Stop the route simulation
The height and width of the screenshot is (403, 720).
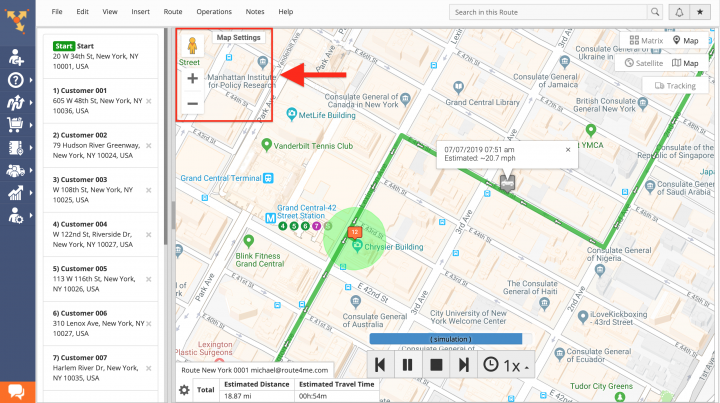click(x=436, y=365)
